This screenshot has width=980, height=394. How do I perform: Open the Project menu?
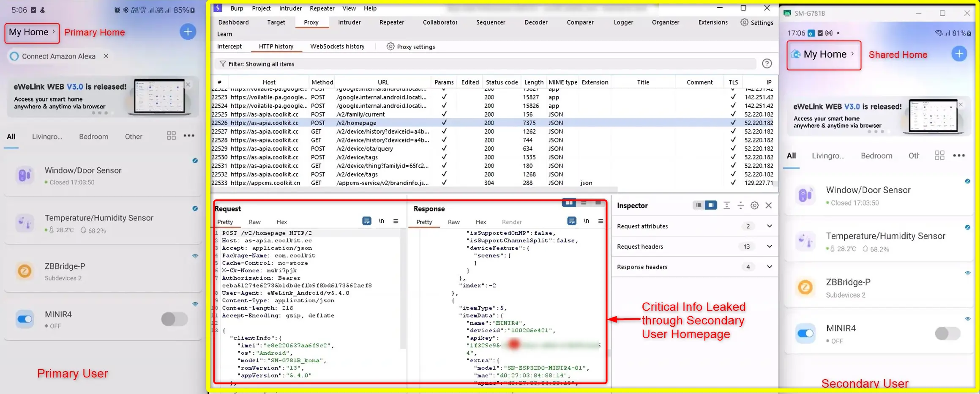pyautogui.click(x=261, y=8)
